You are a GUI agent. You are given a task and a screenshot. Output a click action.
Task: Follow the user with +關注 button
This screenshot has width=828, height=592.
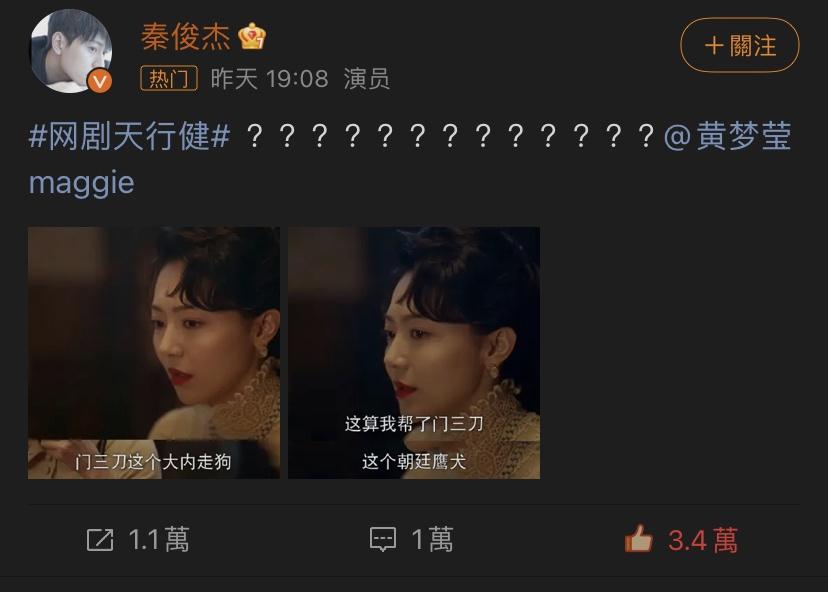(x=739, y=45)
